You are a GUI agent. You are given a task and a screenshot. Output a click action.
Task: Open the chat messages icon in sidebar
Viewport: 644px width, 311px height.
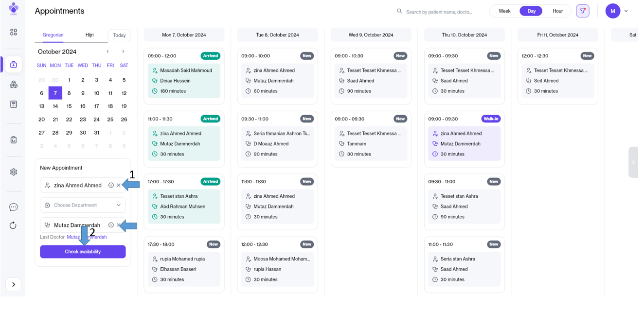coord(14,207)
